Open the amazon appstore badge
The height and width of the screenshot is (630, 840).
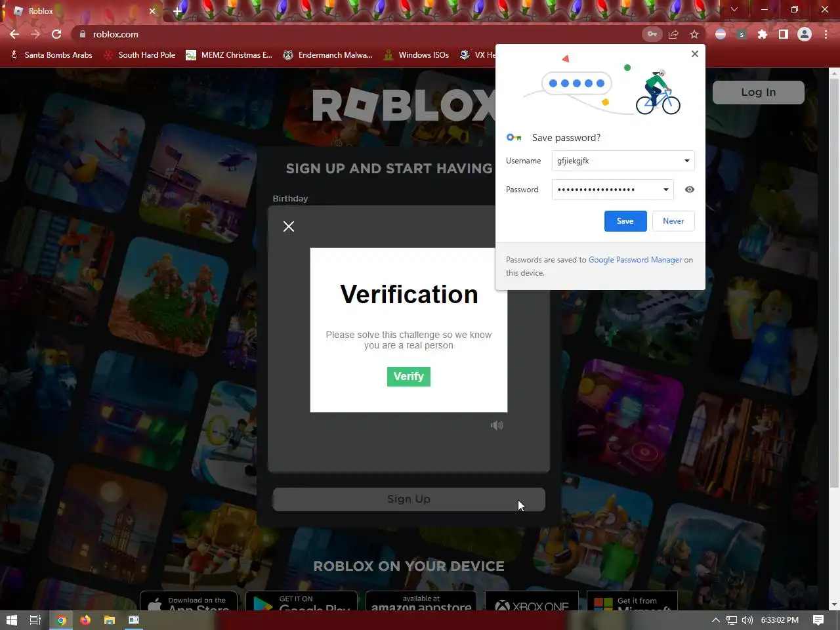click(421, 601)
